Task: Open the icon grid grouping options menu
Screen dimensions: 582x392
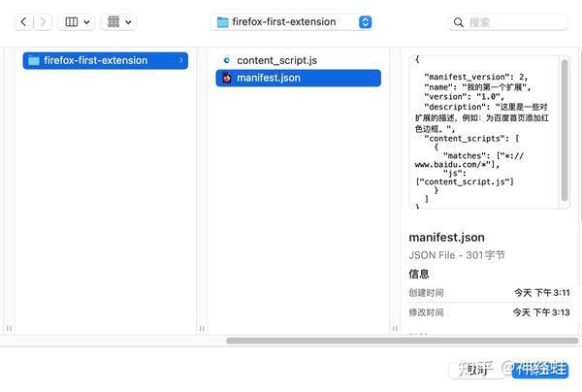Action: [118, 21]
